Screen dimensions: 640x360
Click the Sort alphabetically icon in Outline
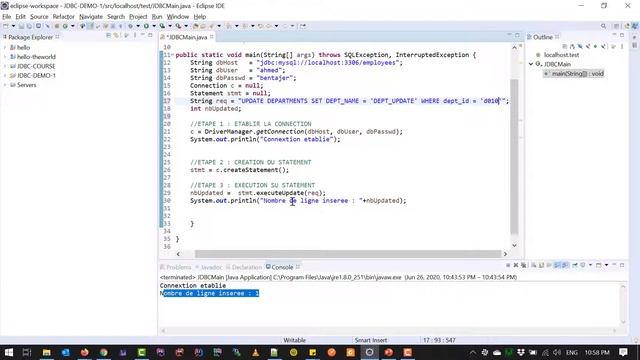tap(572, 47)
